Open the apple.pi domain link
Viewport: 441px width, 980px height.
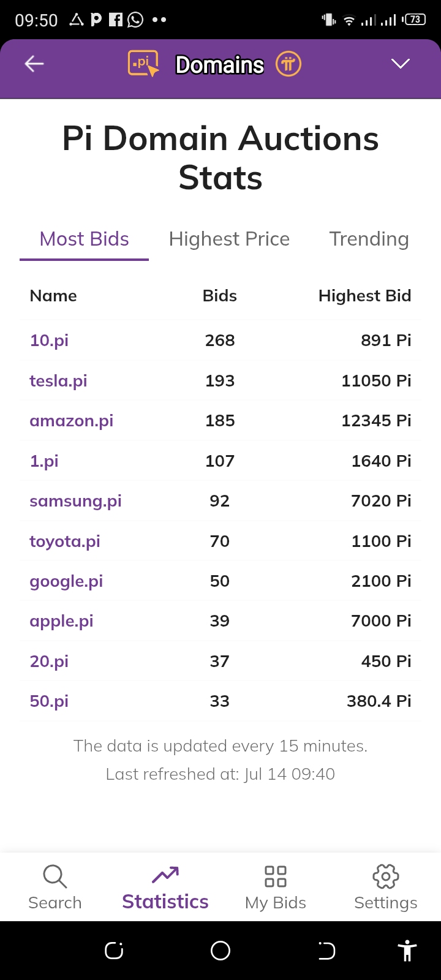[61, 621]
